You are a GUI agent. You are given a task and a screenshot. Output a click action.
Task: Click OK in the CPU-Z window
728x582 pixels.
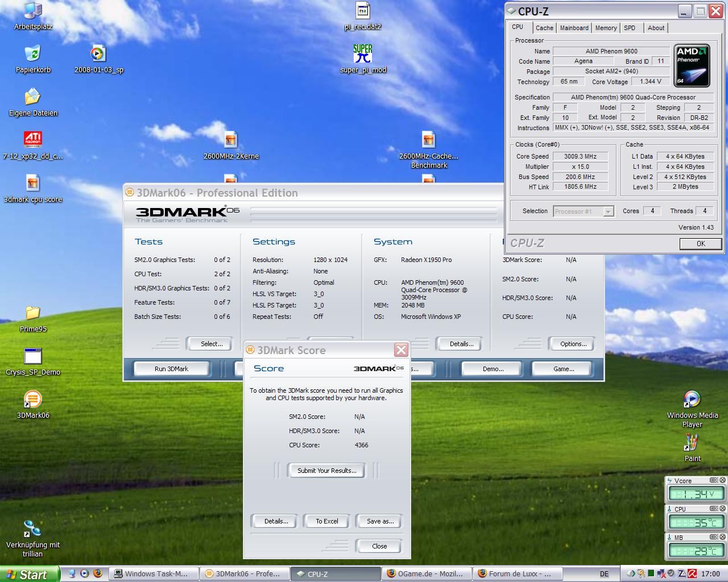click(701, 243)
